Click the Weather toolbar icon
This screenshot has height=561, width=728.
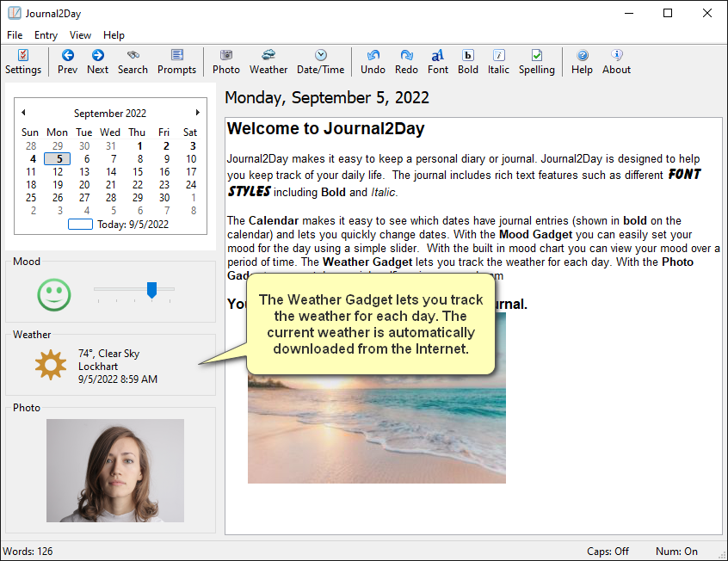pos(268,62)
